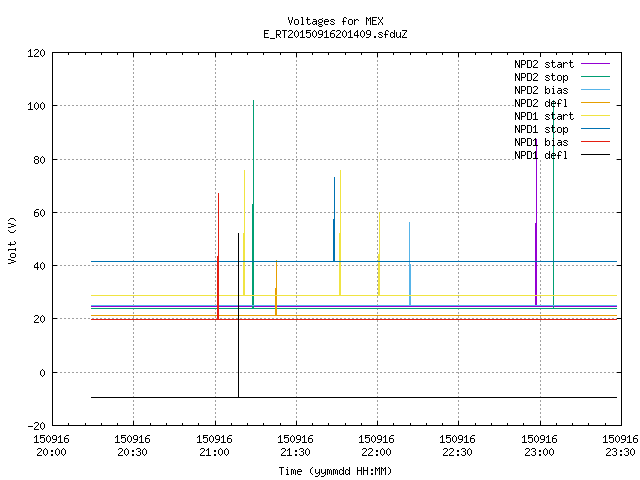Image resolution: width=640 pixels, height=480 pixels.
Task: Click the black NPD1 defl spike after 21:00
Action: pyautogui.click(x=238, y=314)
